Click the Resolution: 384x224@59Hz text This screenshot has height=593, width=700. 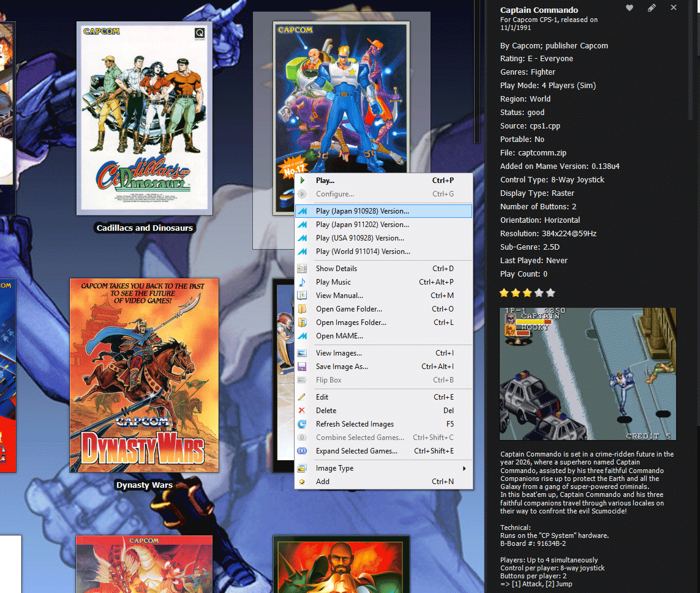[x=548, y=233]
